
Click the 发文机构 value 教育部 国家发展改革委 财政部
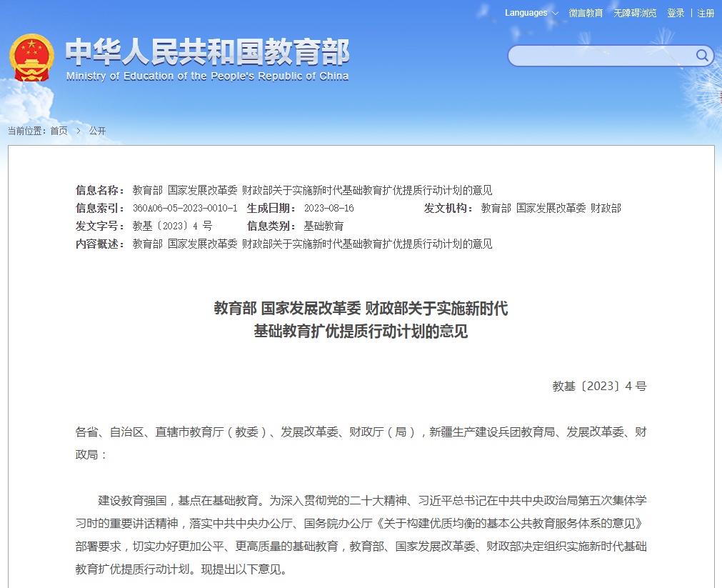pos(551,209)
